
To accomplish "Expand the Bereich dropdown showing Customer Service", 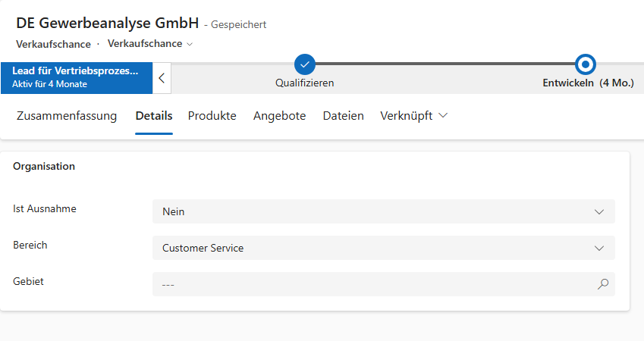I will 383,248.
